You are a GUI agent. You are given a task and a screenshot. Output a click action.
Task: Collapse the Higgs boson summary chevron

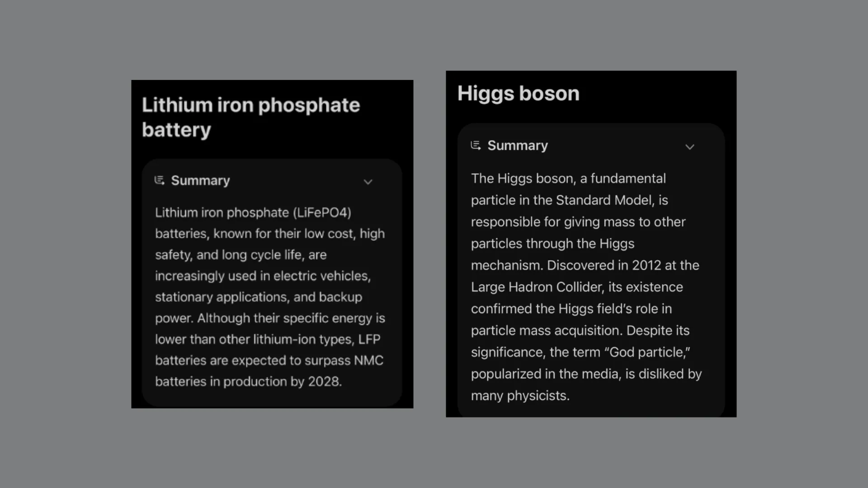pos(689,147)
